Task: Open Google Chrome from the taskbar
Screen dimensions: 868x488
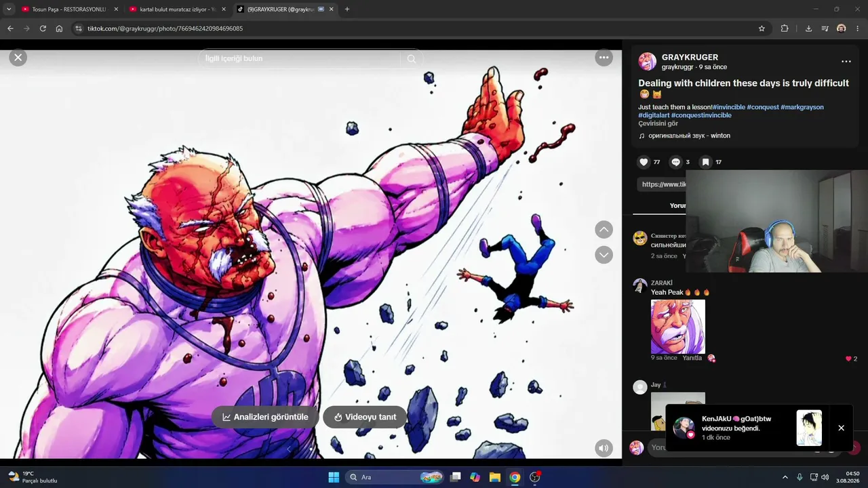Action: click(515, 477)
